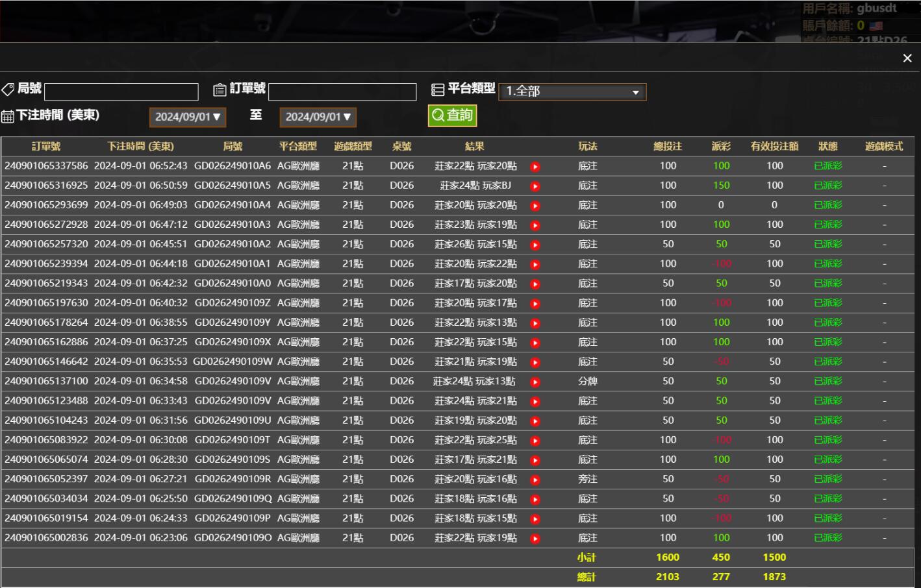Play replay for round GD026249010A5

click(535, 186)
